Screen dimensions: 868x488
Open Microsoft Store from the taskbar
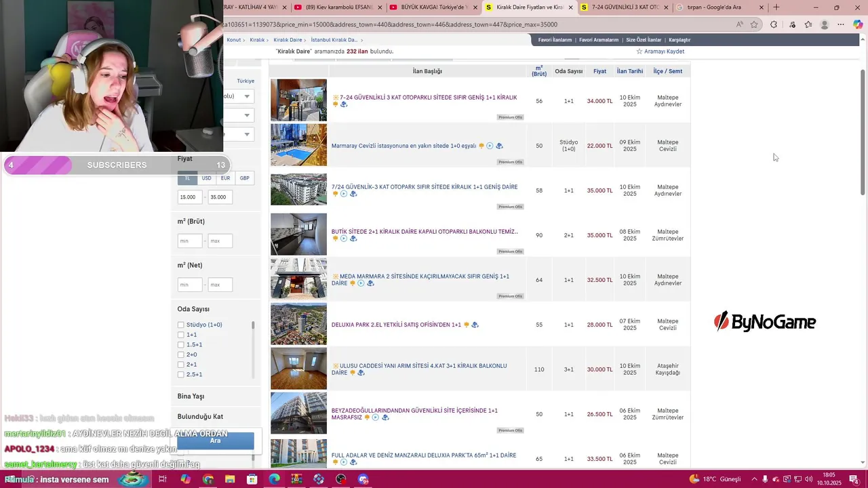252,479
